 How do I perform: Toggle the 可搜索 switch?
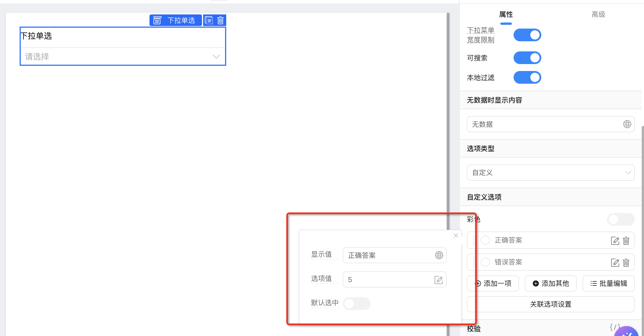pos(527,58)
